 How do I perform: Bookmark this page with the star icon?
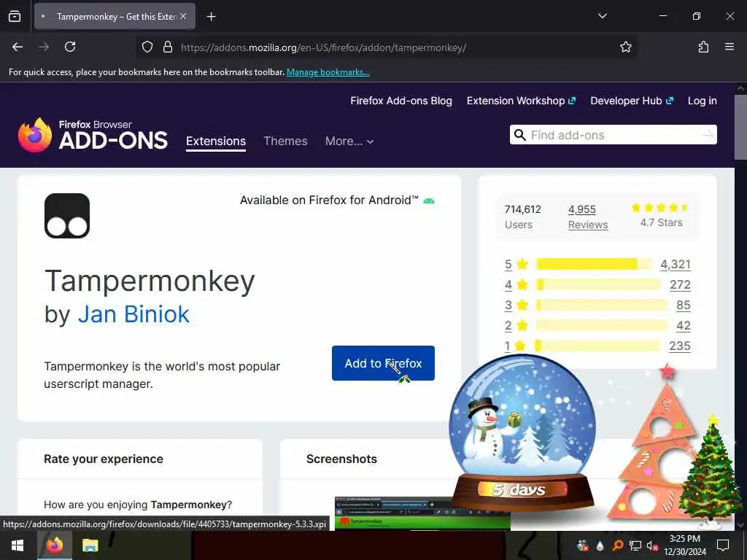[x=625, y=47]
